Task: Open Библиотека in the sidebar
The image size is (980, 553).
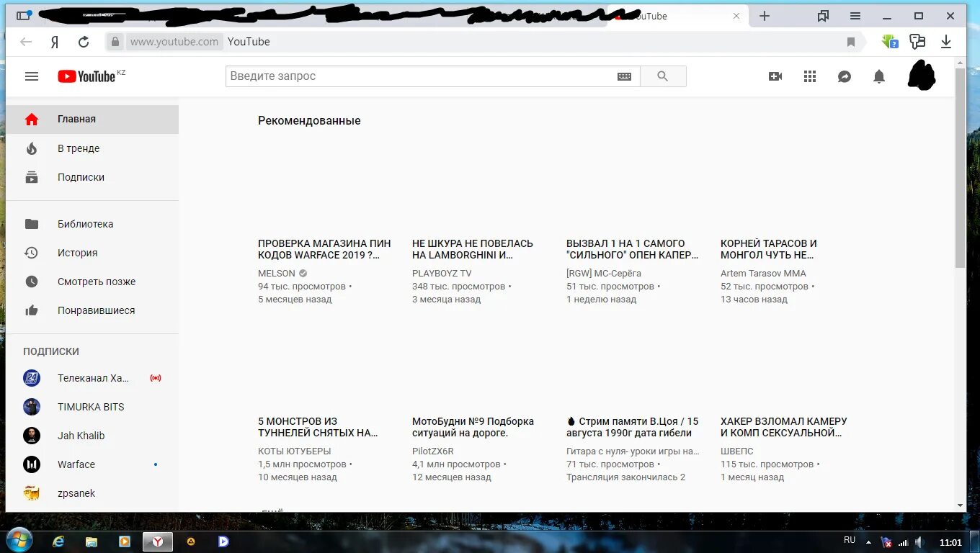Action: [x=92, y=224]
